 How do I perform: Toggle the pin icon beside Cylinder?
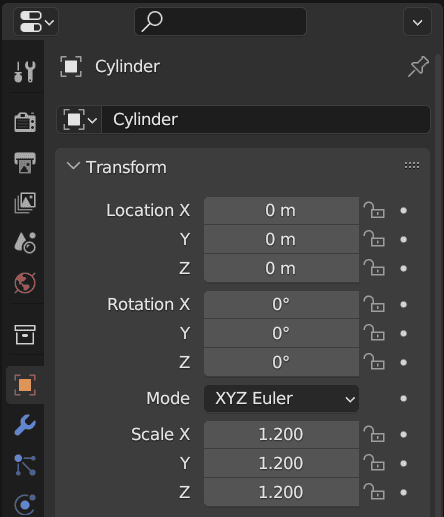[418, 66]
